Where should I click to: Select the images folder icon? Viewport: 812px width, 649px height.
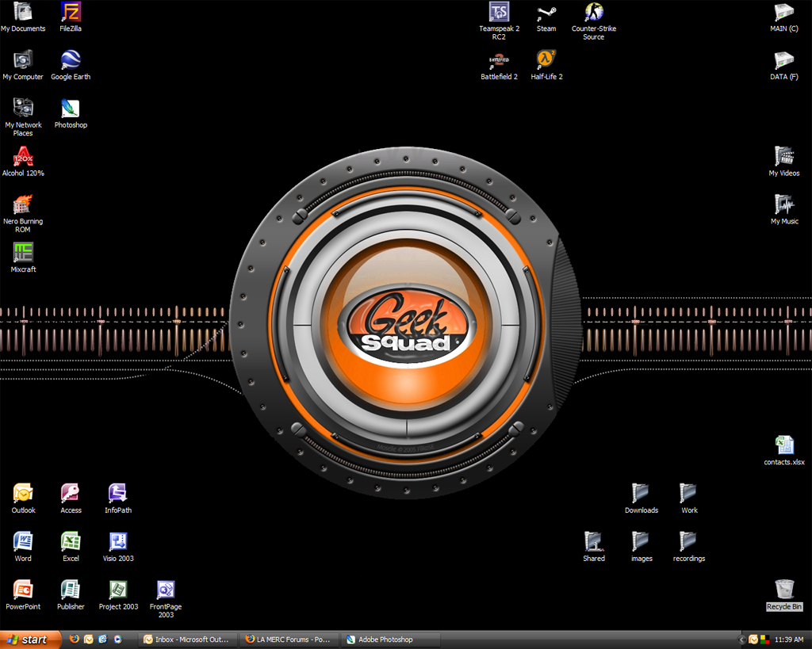coord(641,547)
